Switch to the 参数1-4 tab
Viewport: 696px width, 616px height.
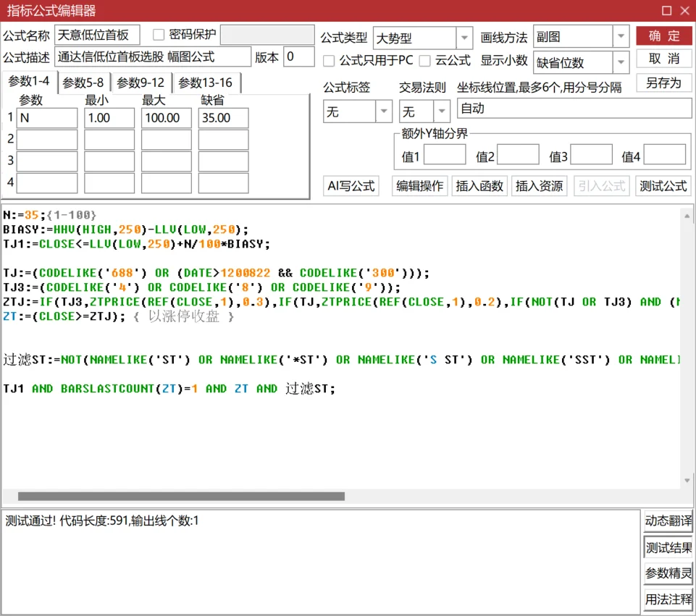click(29, 82)
